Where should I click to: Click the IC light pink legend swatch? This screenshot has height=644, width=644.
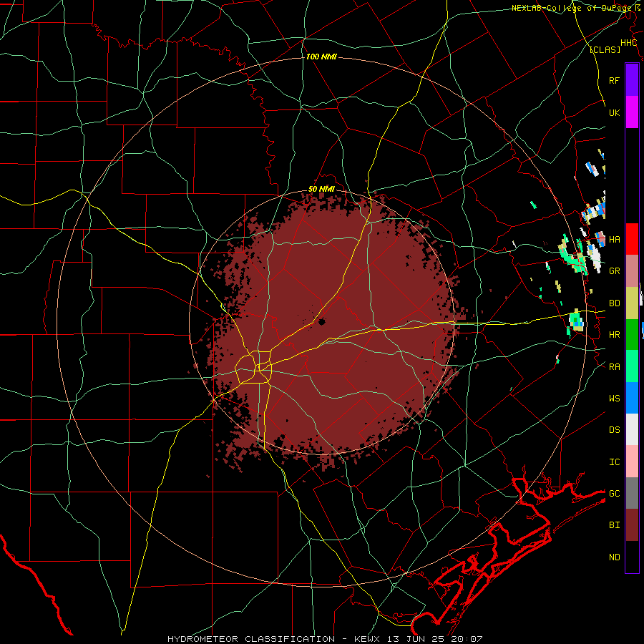[632, 462]
